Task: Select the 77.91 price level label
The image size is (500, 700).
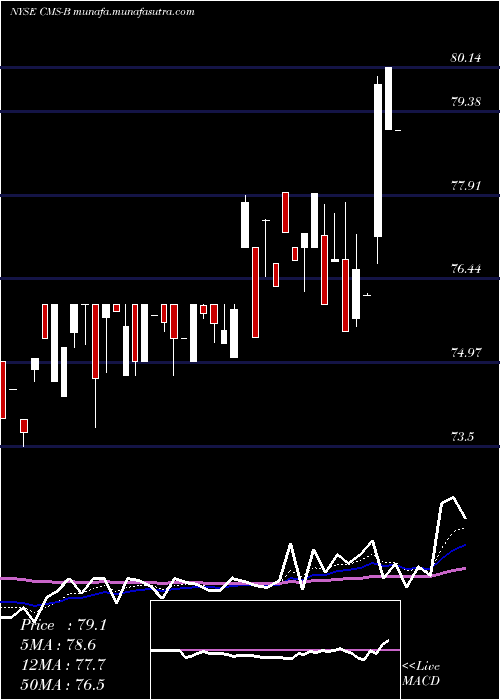Action: click(x=466, y=185)
